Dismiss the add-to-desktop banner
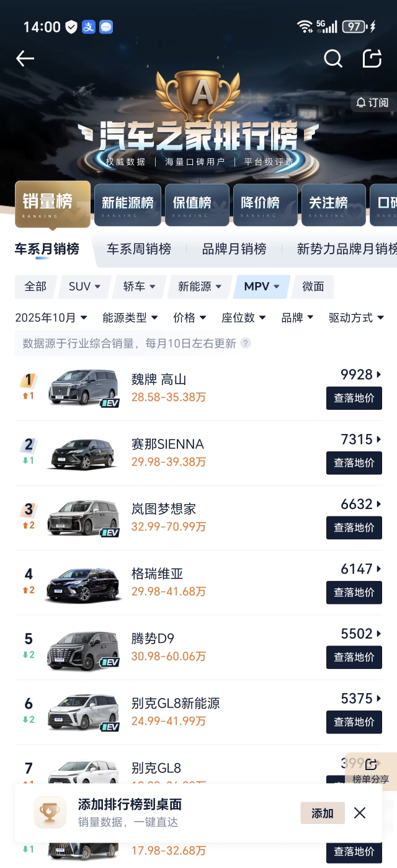 tap(360, 813)
